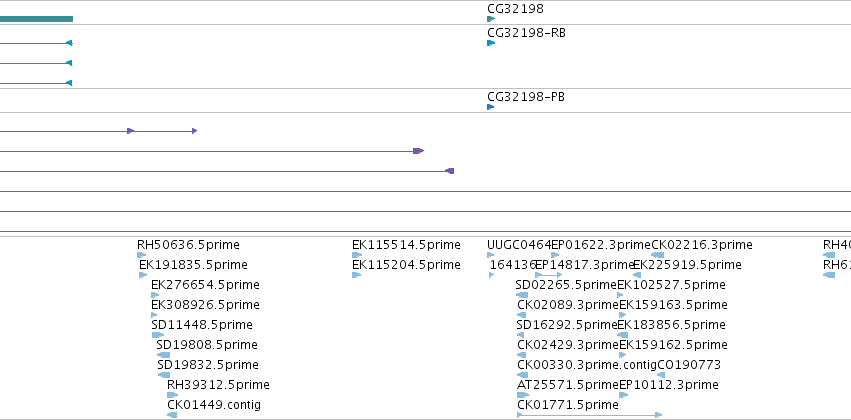The width and height of the screenshot is (851, 420).
Task: Select the glyph beneath SD02265.5prime
Action: point(521,295)
